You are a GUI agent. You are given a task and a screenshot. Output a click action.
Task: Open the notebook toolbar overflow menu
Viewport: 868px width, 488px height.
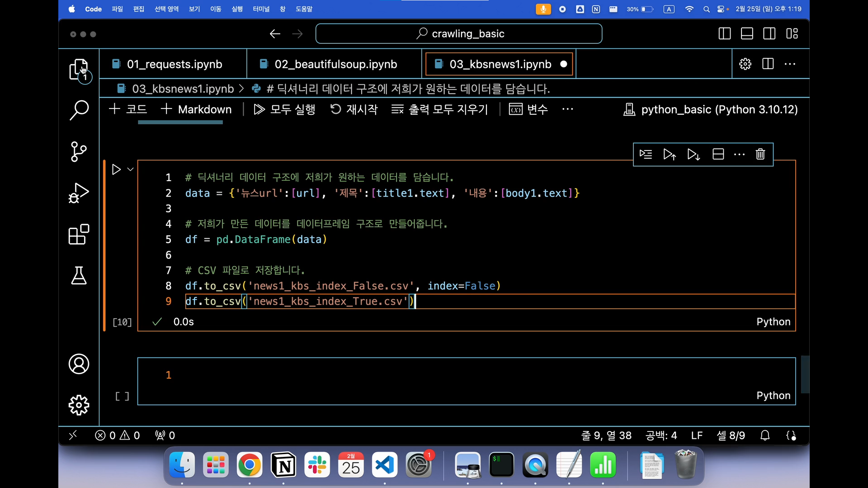pyautogui.click(x=567, y=109)
